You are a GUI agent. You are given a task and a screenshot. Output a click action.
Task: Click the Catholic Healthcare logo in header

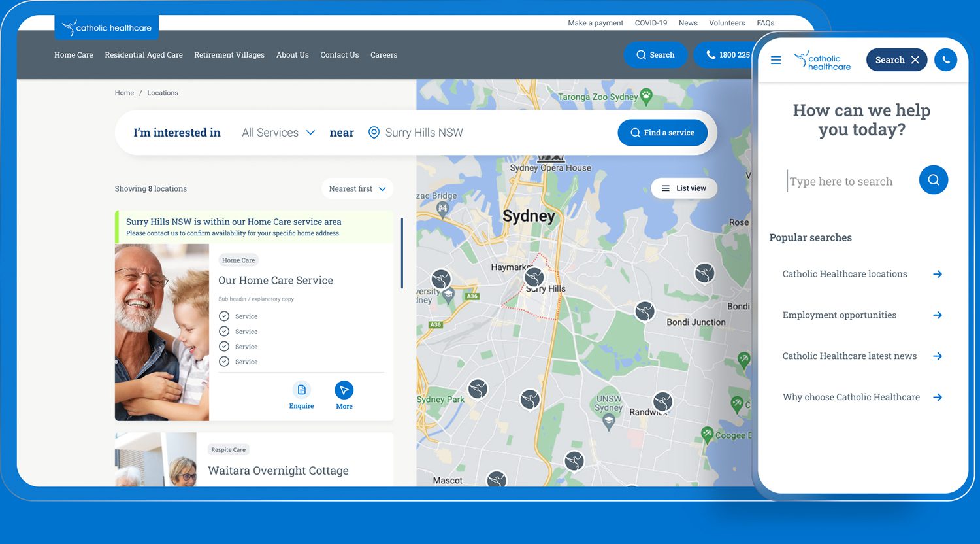[106, 27]
